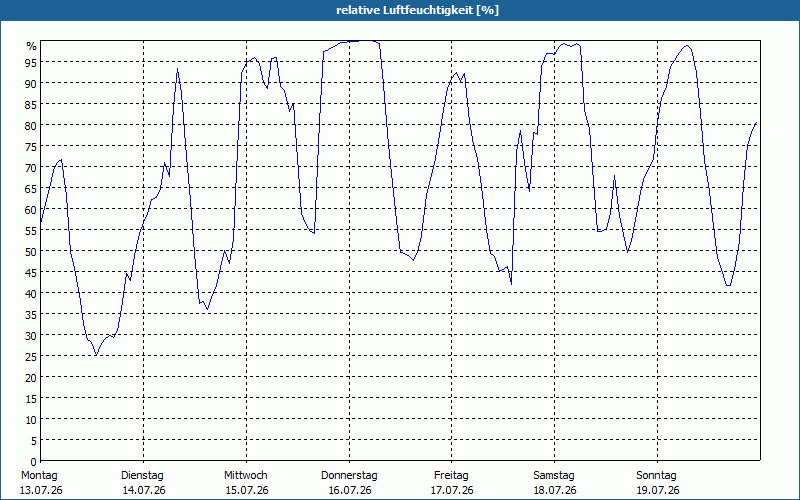Click the Donnerstag day label
This screenshot has width=800, height=500.
click(349, 475)
